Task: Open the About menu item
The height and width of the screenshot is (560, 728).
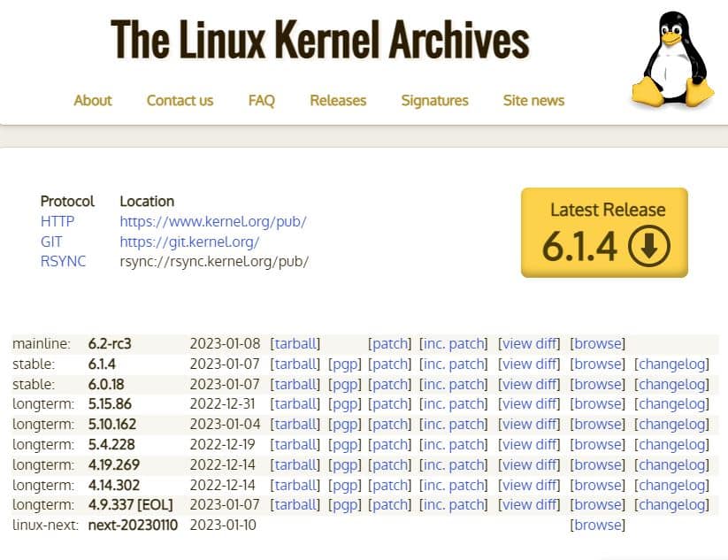Action: tap(93, 100)
